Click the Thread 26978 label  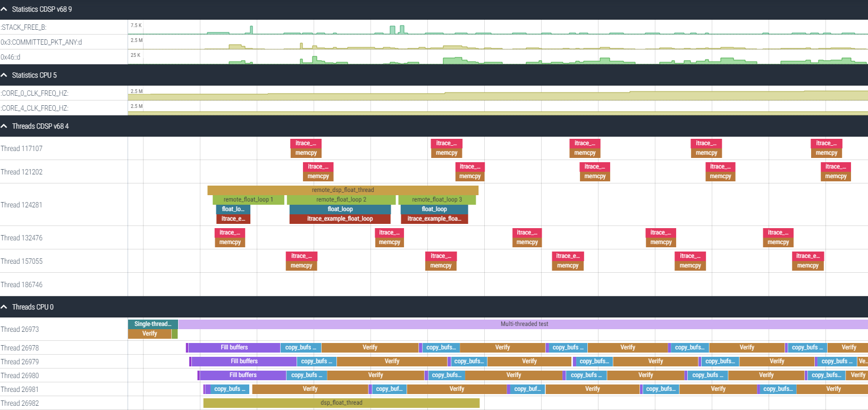(x=20, y=348)
